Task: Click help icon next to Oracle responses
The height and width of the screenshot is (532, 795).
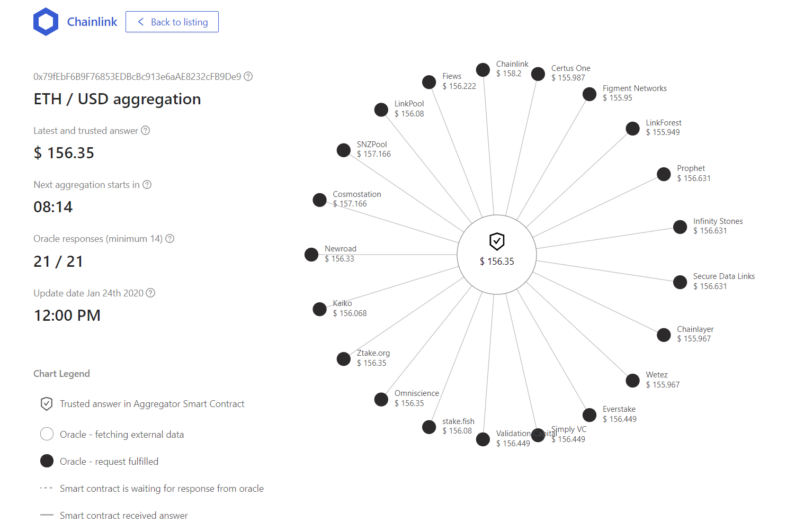Action: click(x=169, y=238)
